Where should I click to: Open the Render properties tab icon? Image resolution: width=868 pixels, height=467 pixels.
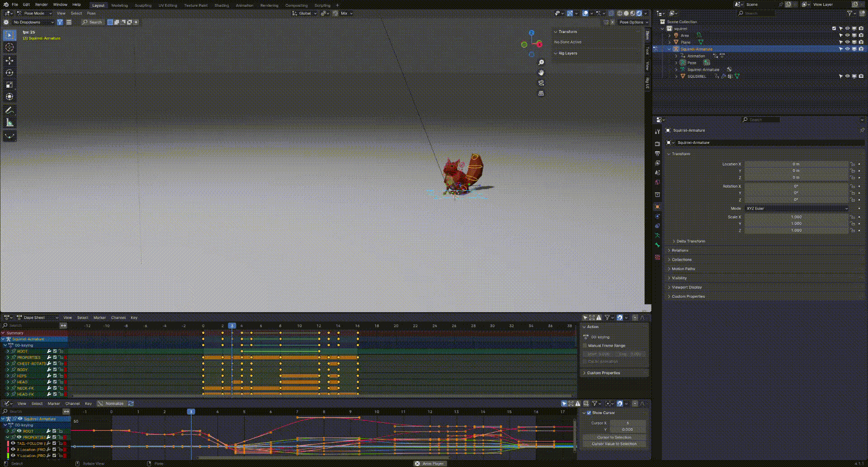[x=657, y=143]
